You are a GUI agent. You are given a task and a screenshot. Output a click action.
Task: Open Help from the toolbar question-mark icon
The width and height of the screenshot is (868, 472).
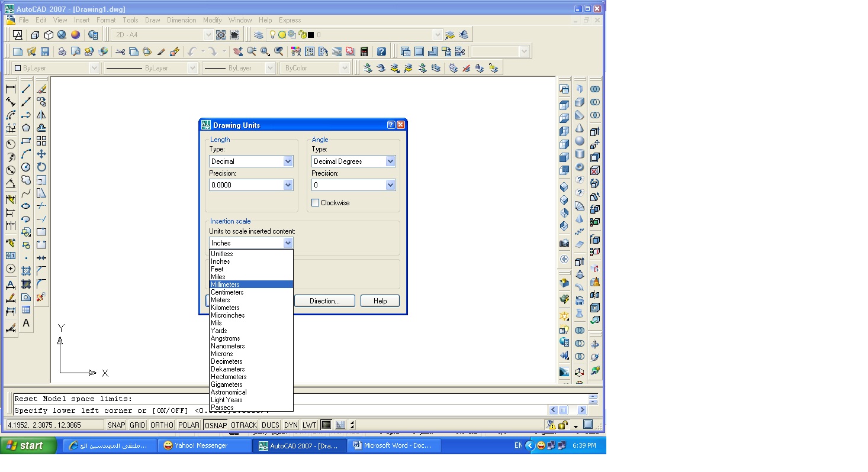pyautogui.click(x=381, y=51)
